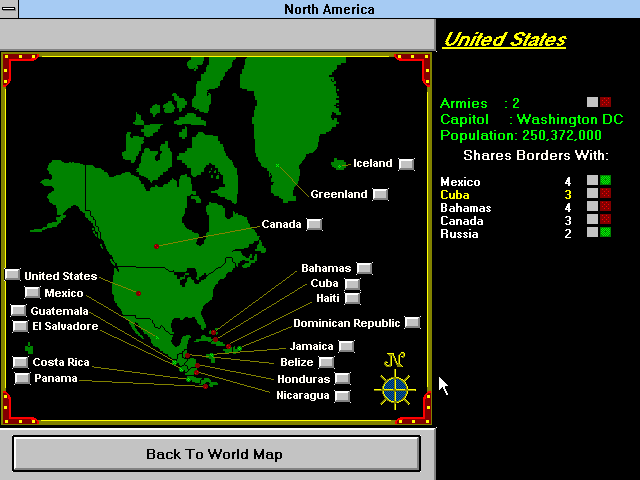Click the United States title heading
The height and width of the screenshot is (480, 640).
[504, 40]
